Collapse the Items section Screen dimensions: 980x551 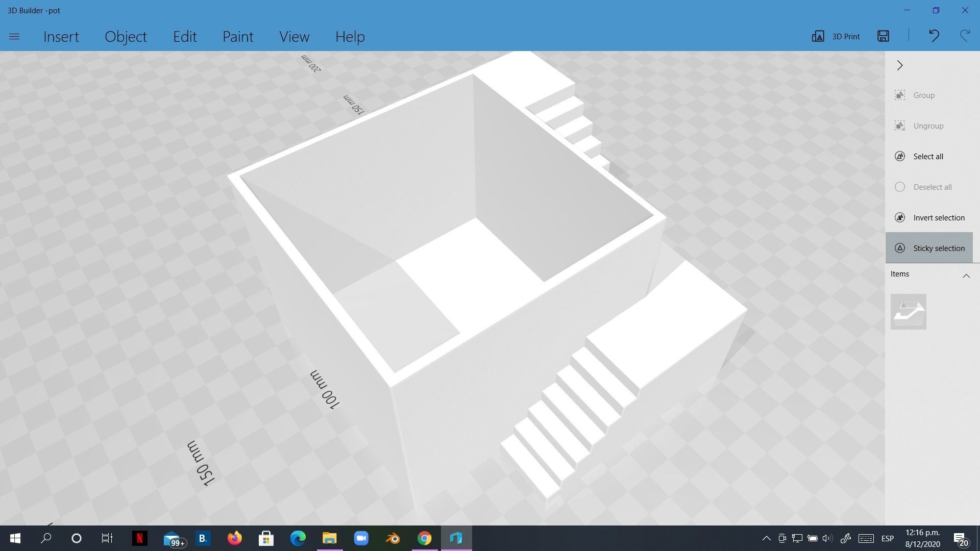coord(966,275)
